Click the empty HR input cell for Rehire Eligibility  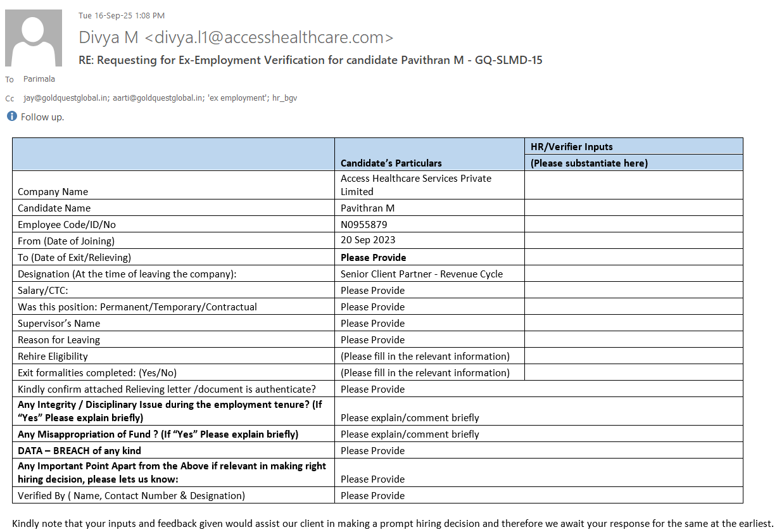[634, 356]
